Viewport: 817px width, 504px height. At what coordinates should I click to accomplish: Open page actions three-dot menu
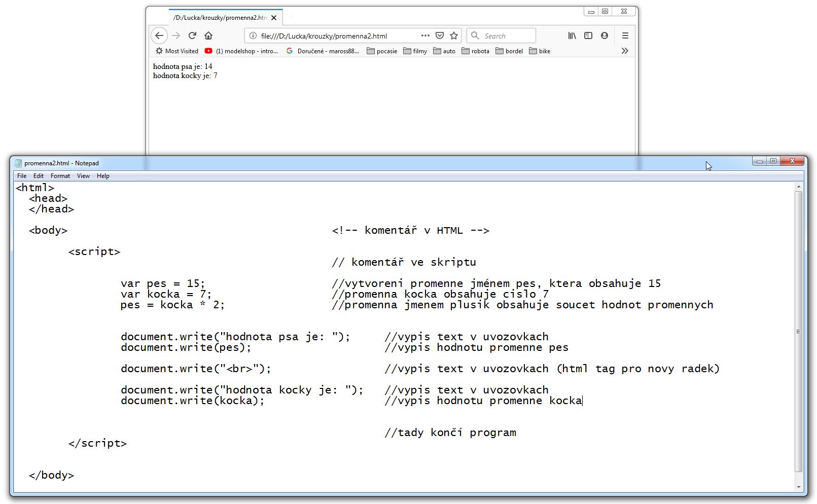click(x=425, y=35)
